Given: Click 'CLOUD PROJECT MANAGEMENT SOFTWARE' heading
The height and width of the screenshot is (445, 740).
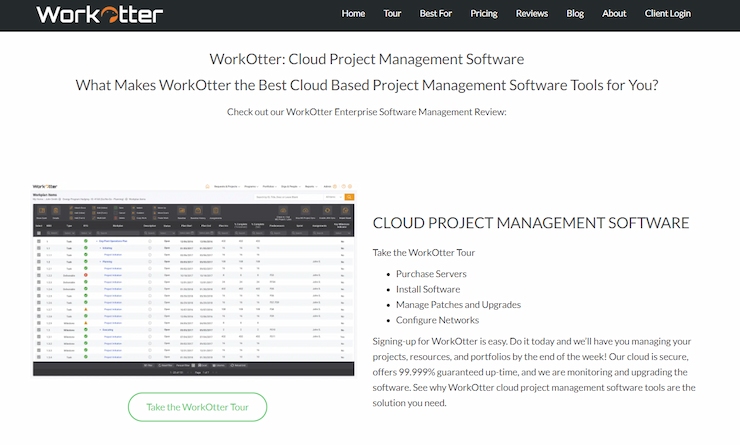Looking at the screenshot, I should click(x=531, y=223).
